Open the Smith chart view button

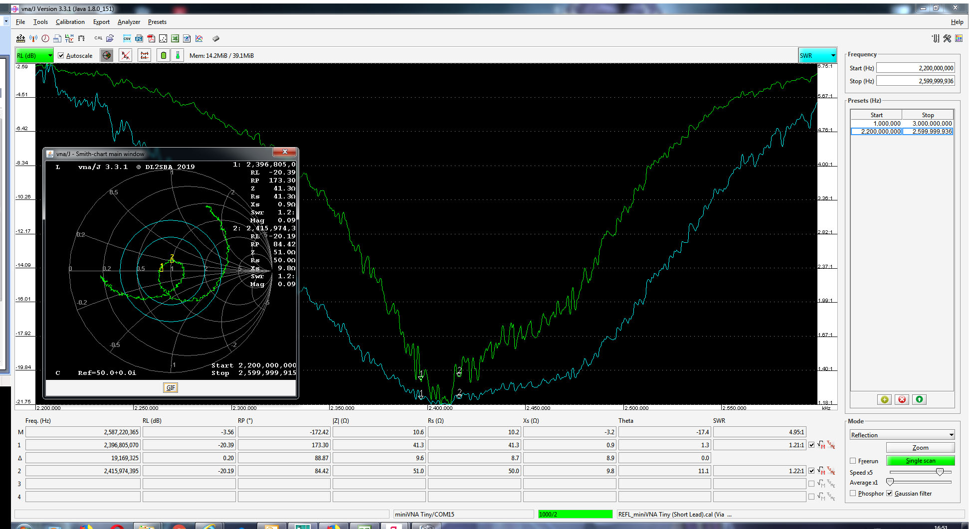107,55
